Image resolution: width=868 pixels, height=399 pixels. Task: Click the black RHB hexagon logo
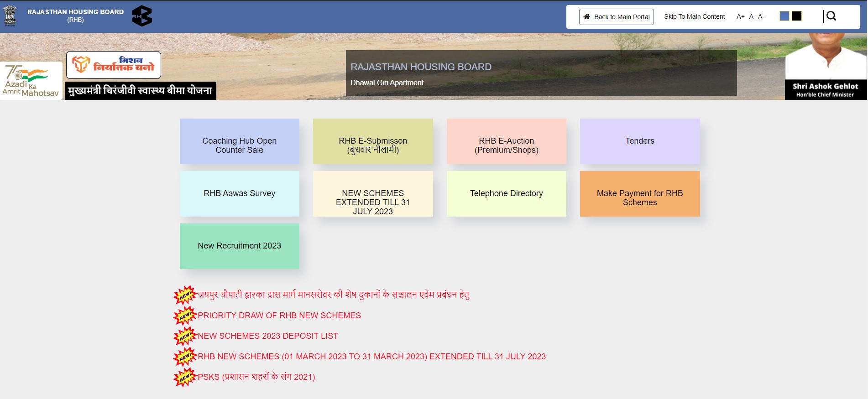point(142,16)
